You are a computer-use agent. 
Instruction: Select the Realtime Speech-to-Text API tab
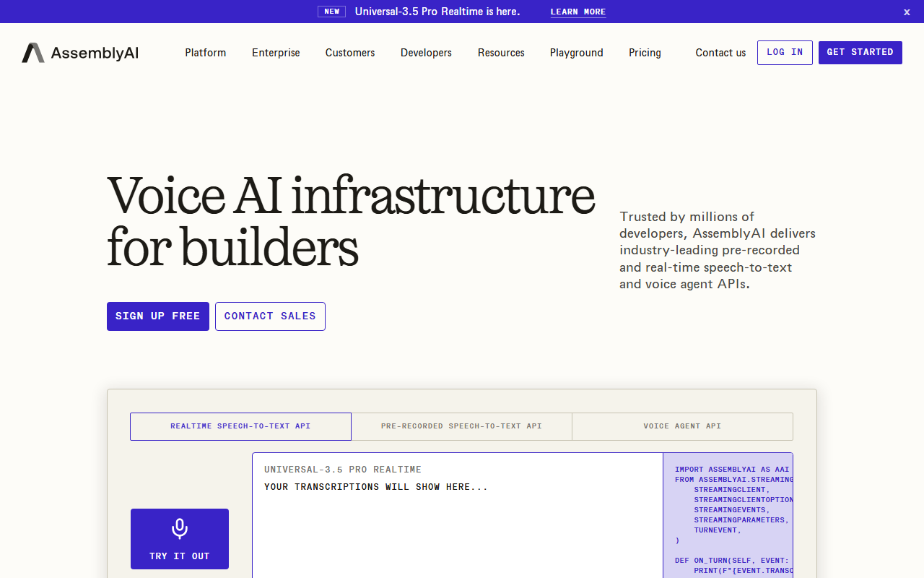[x=240, y=426]
